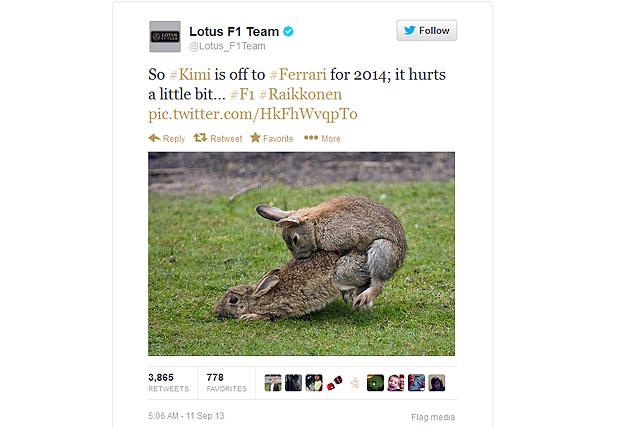Open the #Ferrari hashtag link
640x428 pixels.
(x=298, y=75)
